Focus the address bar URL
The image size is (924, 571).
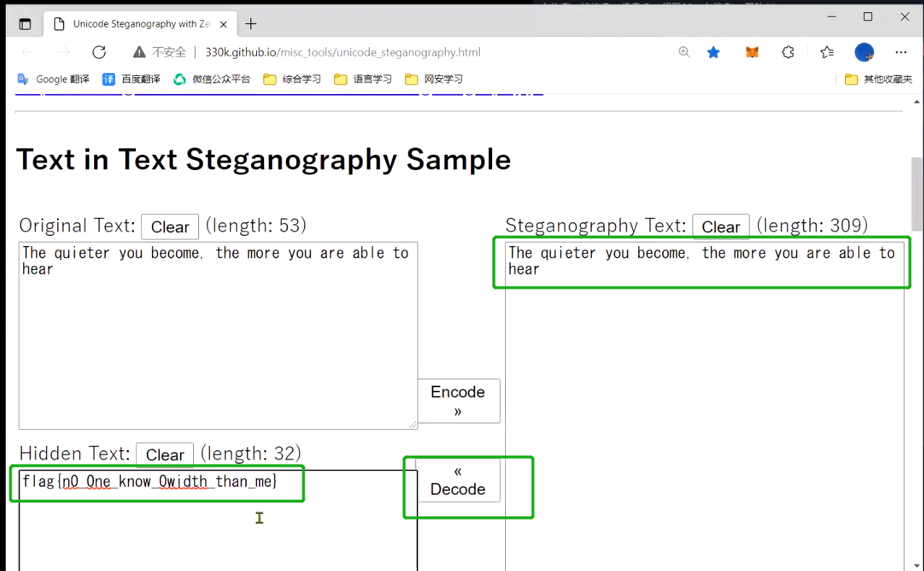(x=343, y=52)
